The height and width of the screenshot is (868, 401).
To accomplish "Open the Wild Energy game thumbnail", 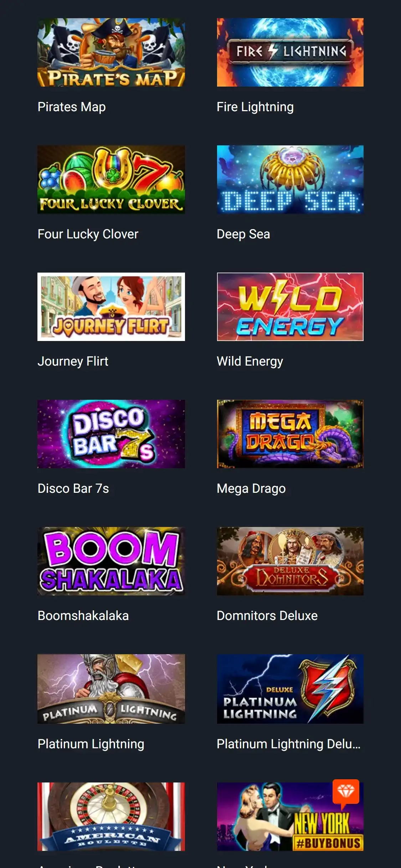I will pos(290,307).
